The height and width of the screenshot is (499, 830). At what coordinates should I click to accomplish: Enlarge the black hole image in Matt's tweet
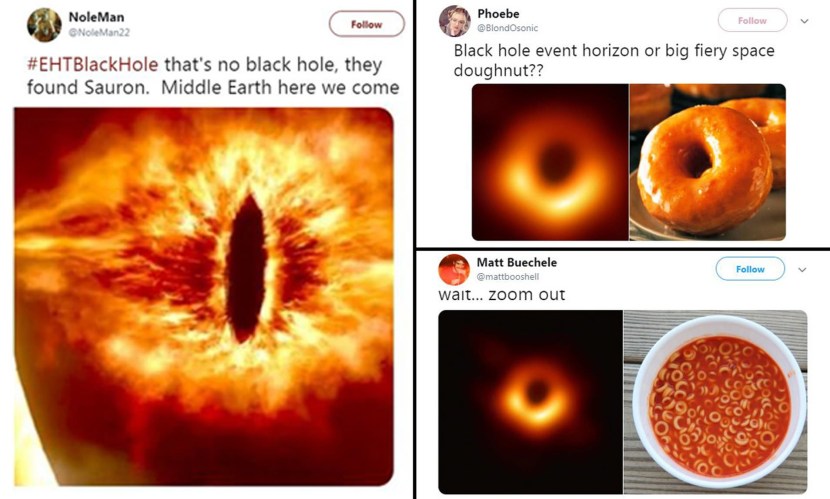[530, 401]
